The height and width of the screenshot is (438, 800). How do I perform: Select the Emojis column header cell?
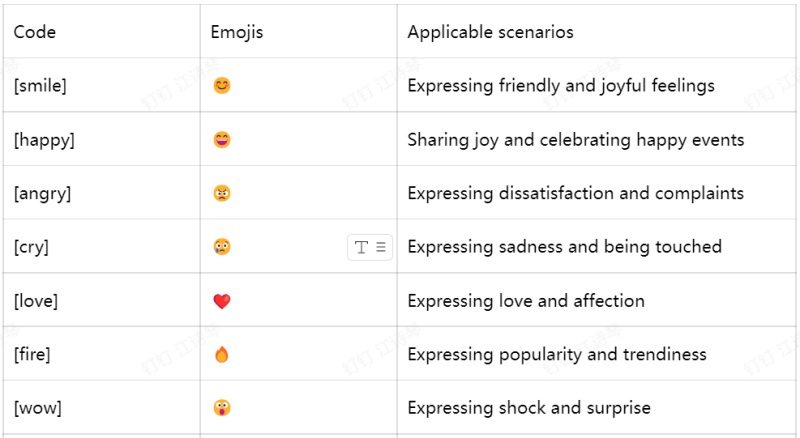(298, 32)
